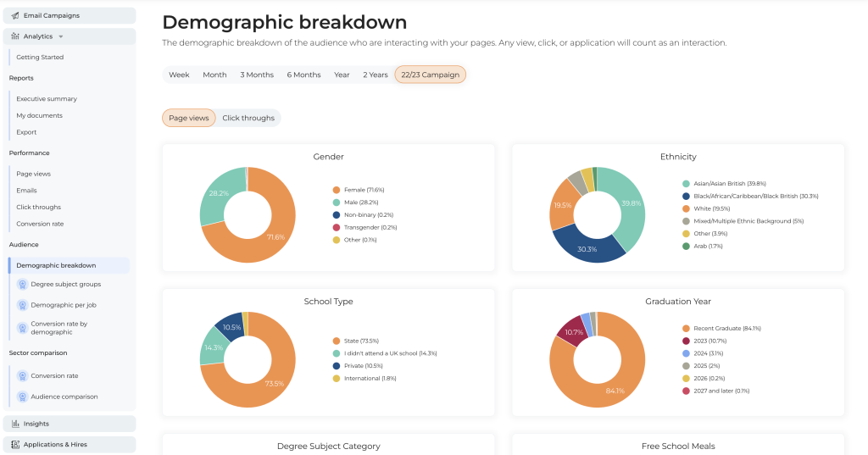Open Conversion rate under Performance
Screen dimensions: 868x455
(40, 224)
